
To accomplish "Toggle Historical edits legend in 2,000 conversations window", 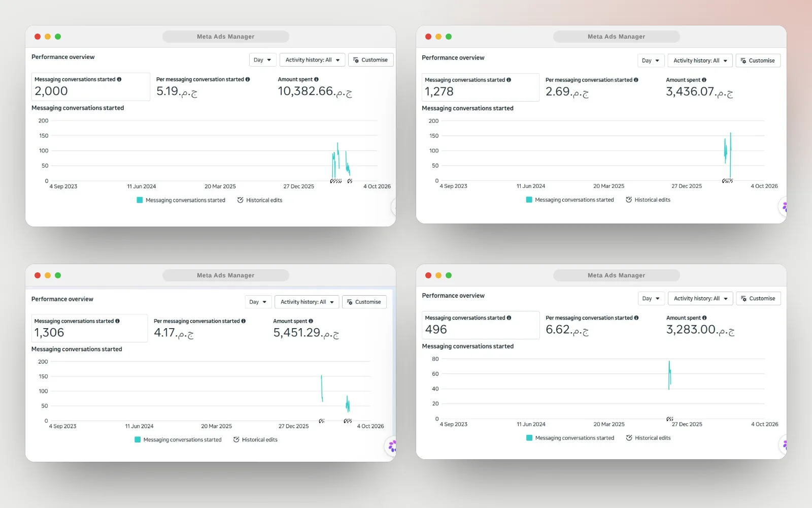I will coord(260,200).
